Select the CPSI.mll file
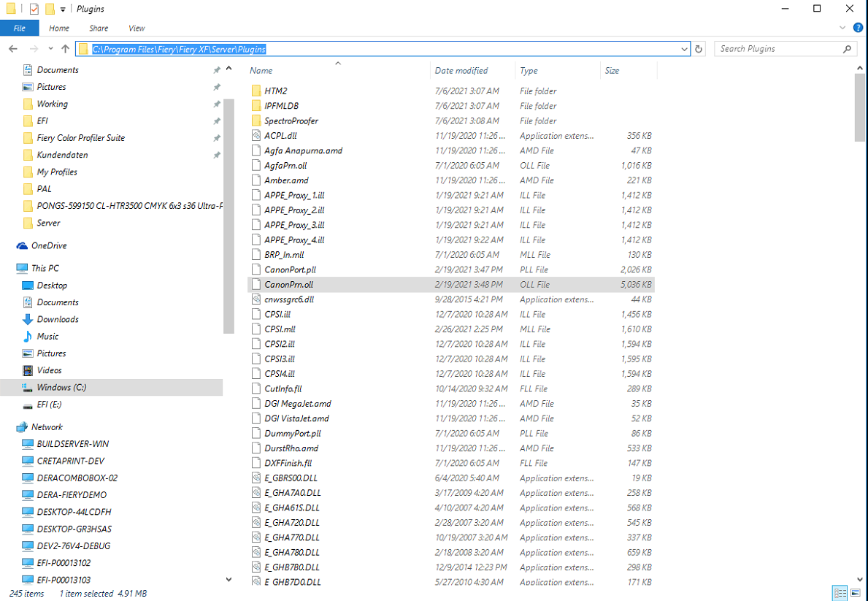The image size is (868, 601). coord(280,329)
